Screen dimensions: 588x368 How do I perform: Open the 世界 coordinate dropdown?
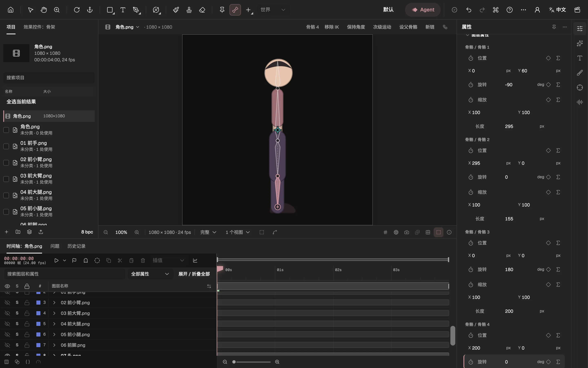tap(273, 10)
